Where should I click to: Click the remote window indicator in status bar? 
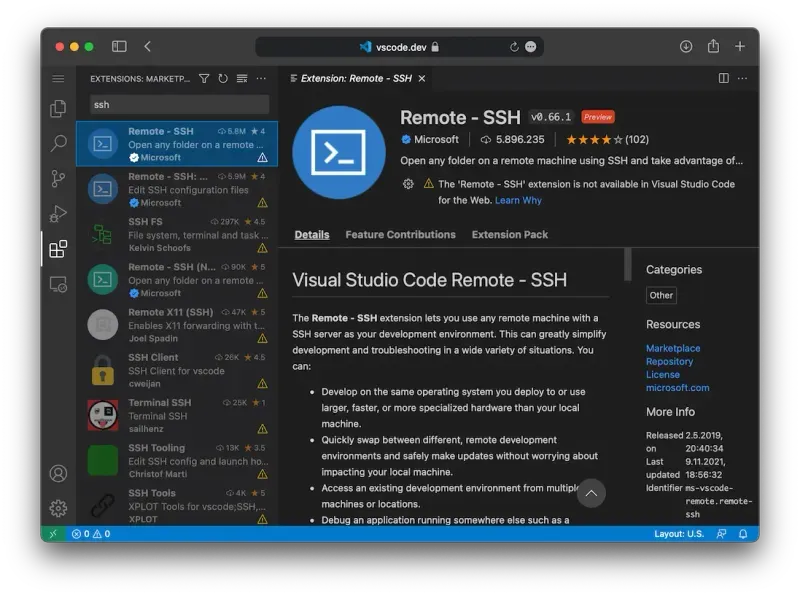point(53,534)
